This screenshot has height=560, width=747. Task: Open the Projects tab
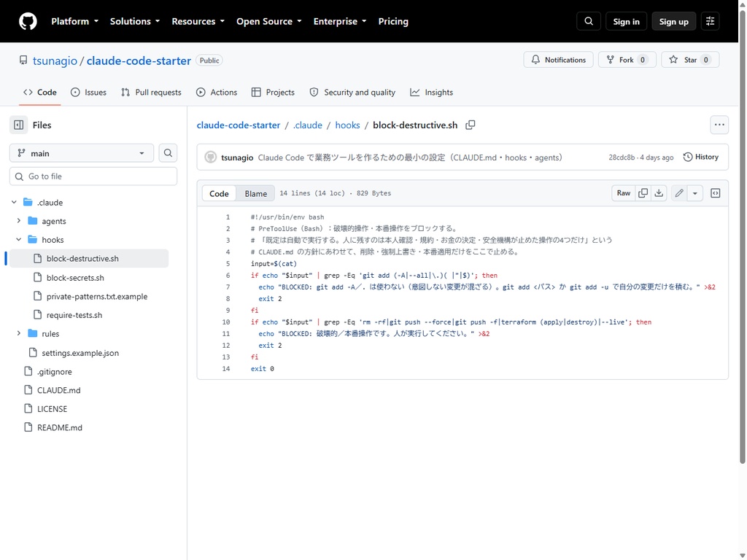[273, 93]
